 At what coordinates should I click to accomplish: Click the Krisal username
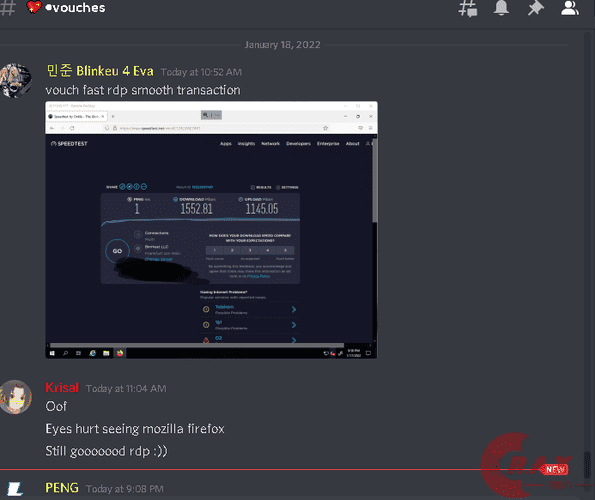[x=62, y=387]
